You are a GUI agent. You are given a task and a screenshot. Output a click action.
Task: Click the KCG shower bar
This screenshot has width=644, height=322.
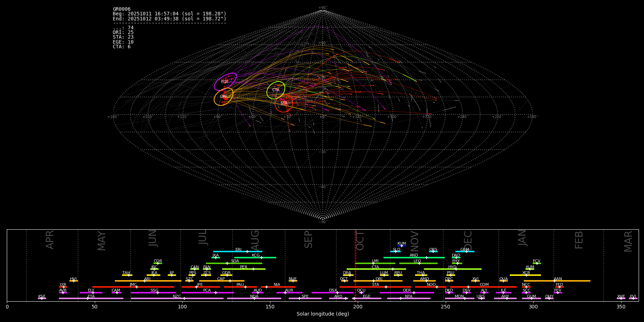255,257
